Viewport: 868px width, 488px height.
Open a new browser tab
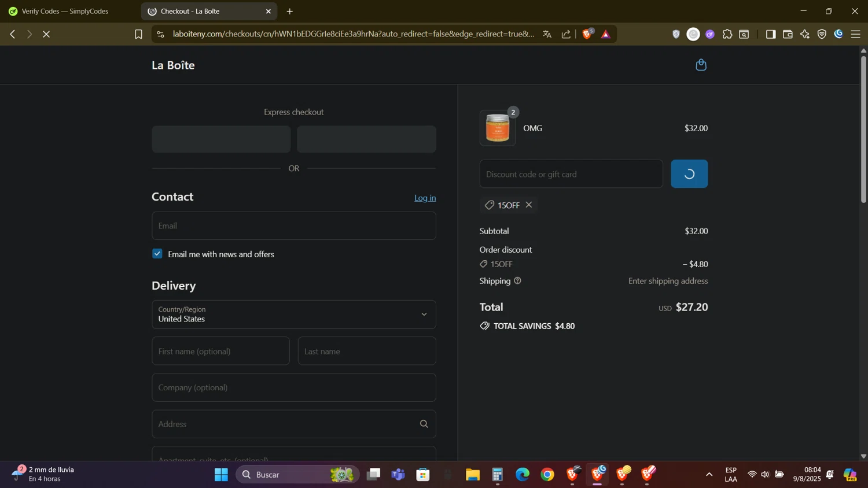(x=290, y=11)
